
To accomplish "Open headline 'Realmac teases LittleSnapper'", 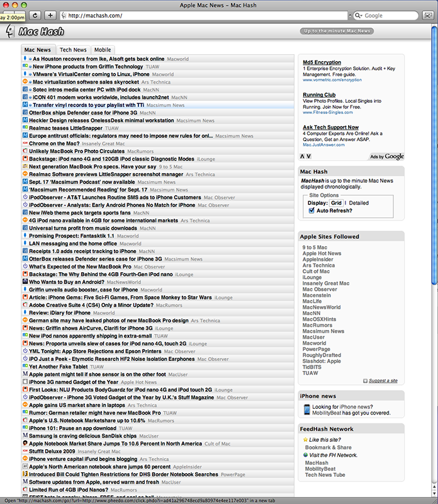I will tap(65, 128).
